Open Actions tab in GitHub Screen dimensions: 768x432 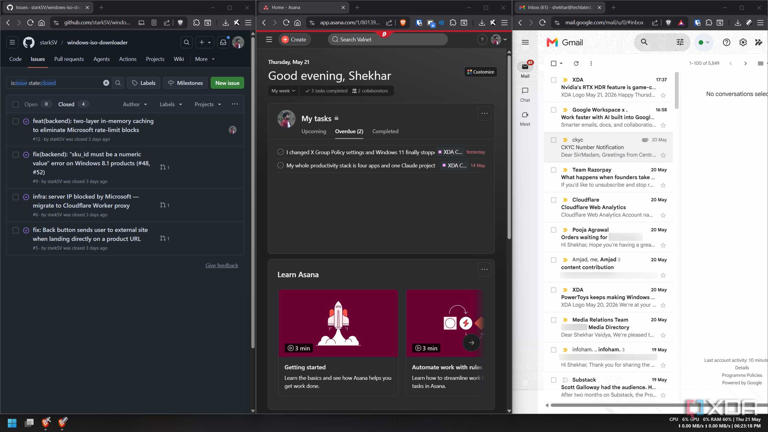coord(128,59)
